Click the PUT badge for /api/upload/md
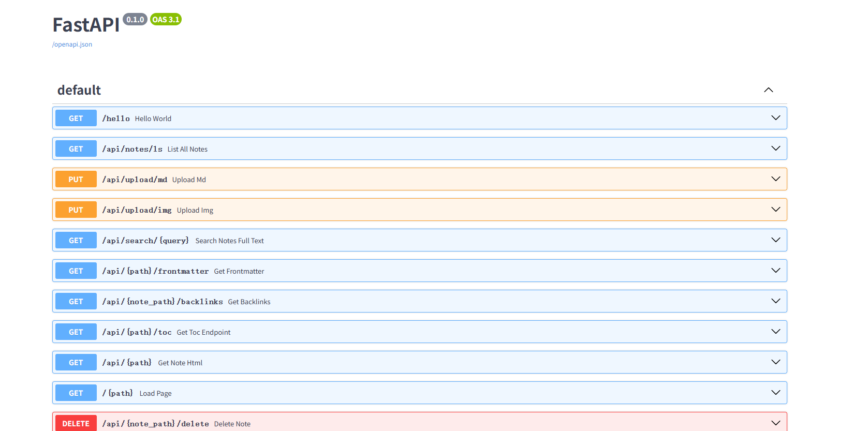Viewport: 868px width, 431px height. (x=76, y=179)
